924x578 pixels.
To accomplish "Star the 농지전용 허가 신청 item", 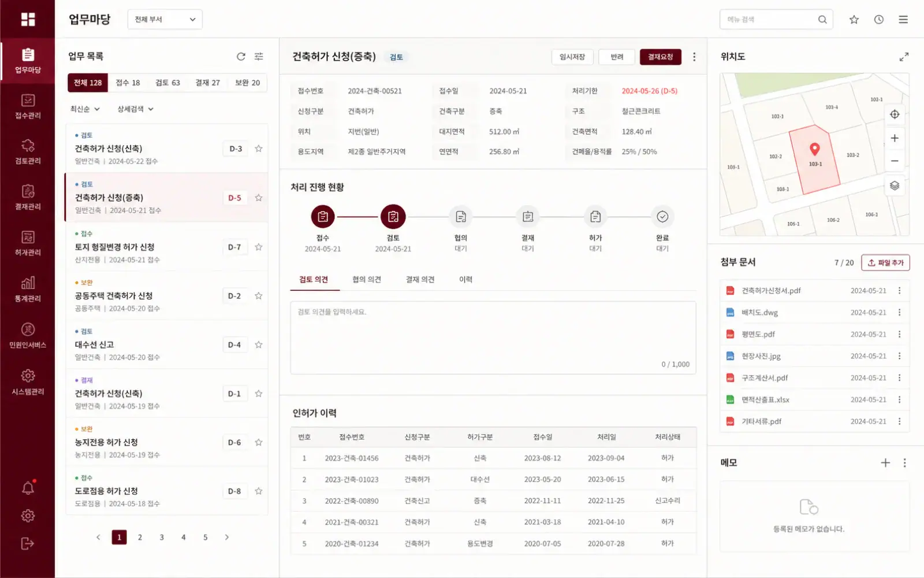I will pyautogui.click(x=259, y=442).
